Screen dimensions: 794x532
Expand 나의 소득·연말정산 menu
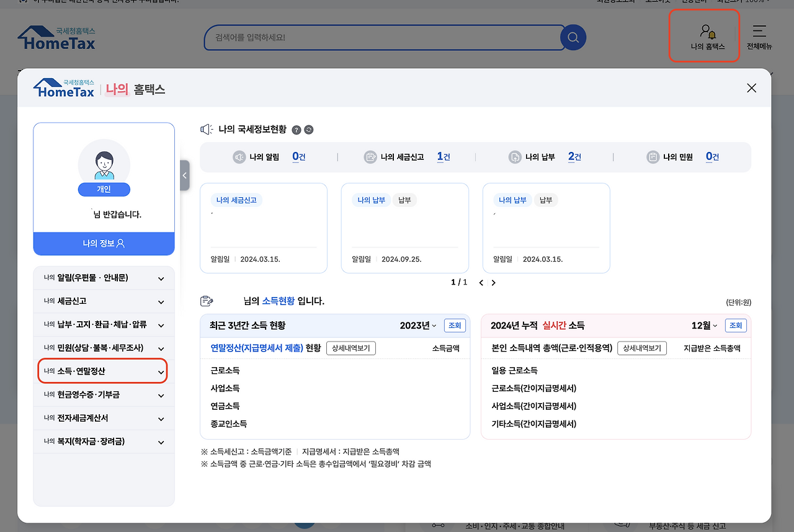(x=103, y=371)
